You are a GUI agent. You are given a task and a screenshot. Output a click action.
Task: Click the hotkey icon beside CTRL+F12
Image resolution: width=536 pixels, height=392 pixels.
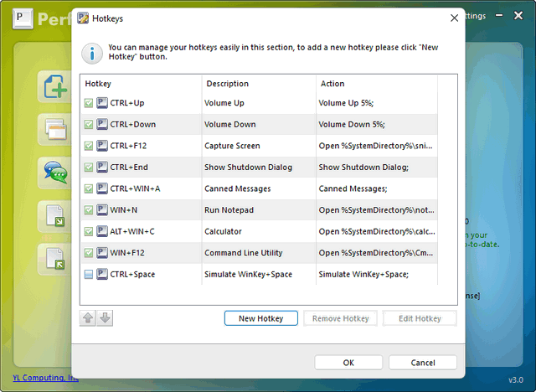pyautogui.click(x=102, y=146)
